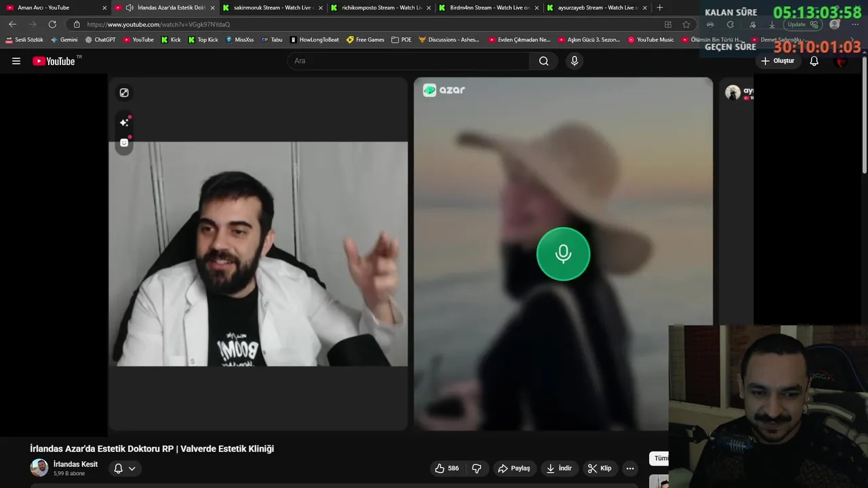Click the sparkle effects icon on video

click(124, 123)
